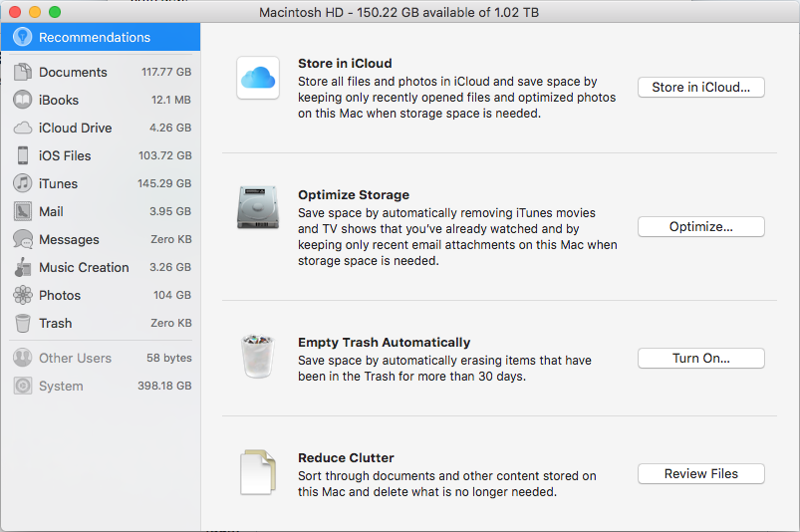Select the Recommendations lightbulb icon

click(x=22, y=37)
